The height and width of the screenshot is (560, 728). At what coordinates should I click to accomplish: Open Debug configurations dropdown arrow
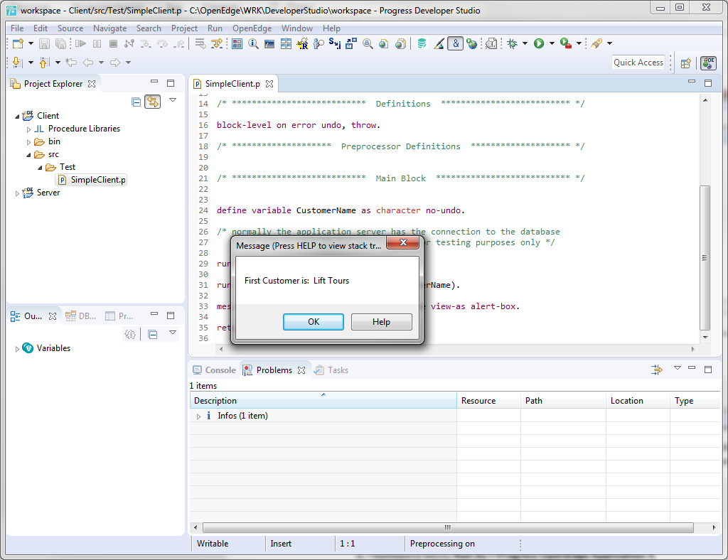[525, 43]
